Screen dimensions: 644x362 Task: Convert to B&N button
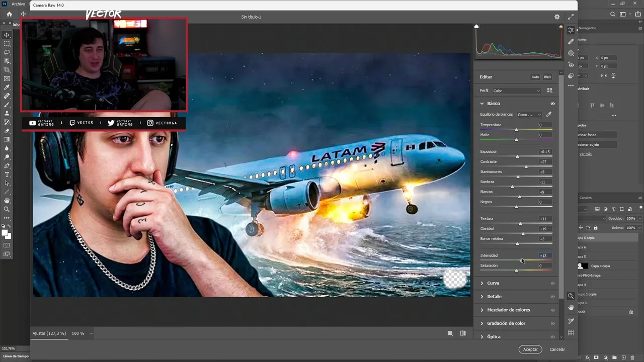[547, 77]
